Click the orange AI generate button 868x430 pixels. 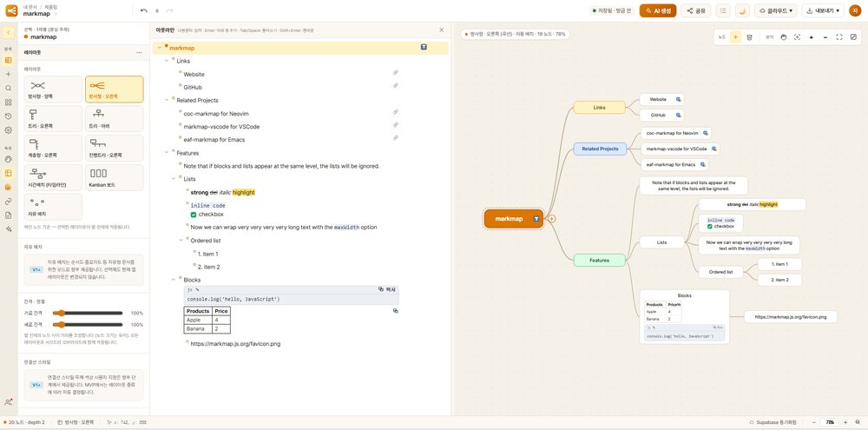pyautogui.click(x=658, y=10)
